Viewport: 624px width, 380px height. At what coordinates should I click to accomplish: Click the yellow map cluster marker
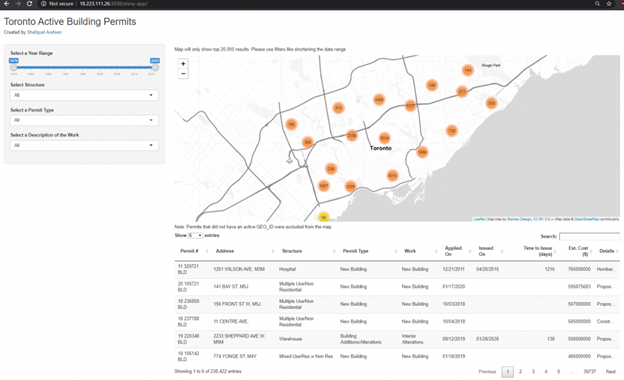tap(324, 217)
